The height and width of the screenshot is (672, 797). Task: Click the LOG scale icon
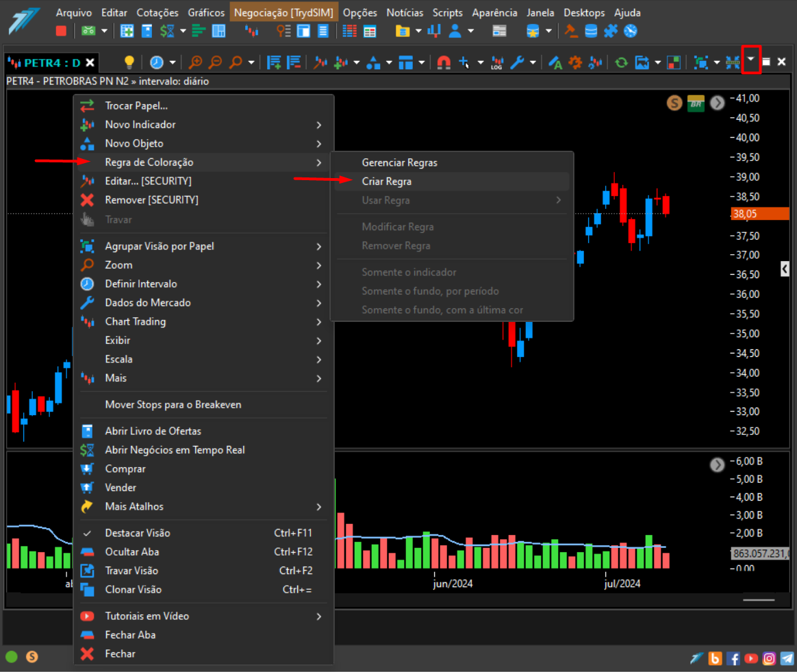point(496,63)
